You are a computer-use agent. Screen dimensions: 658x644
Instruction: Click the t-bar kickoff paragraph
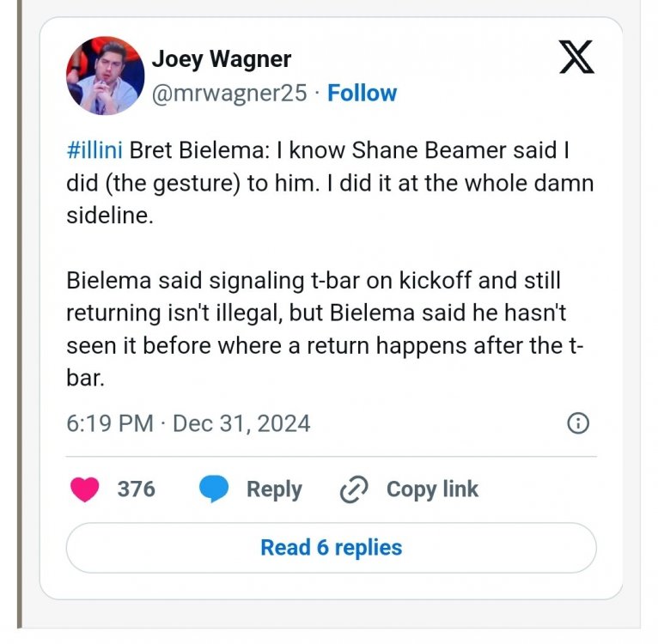pyautogui.click(x=325, y=329)
